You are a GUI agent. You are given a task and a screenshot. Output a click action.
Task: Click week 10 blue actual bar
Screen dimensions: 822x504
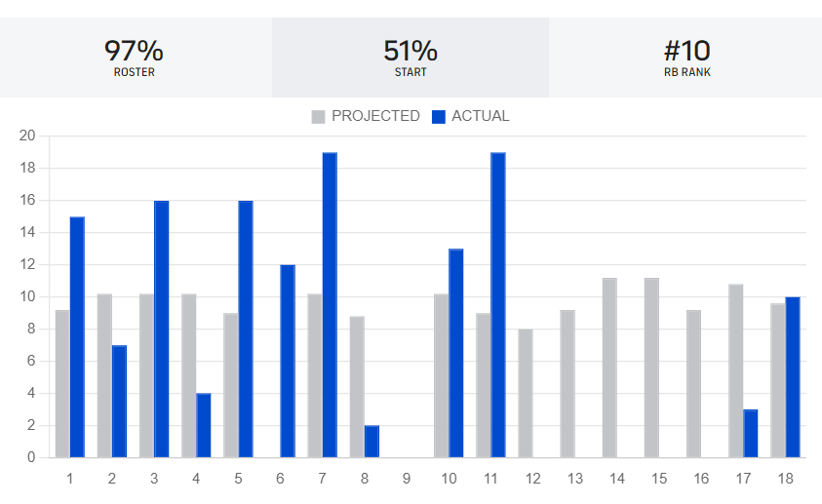[x=456, y=353]
